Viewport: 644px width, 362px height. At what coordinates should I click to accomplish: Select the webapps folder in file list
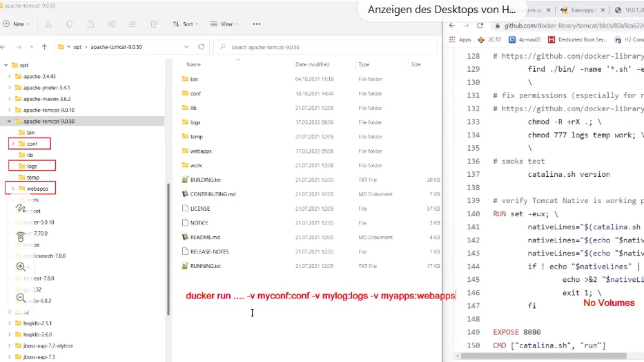[x=200, y=151]
